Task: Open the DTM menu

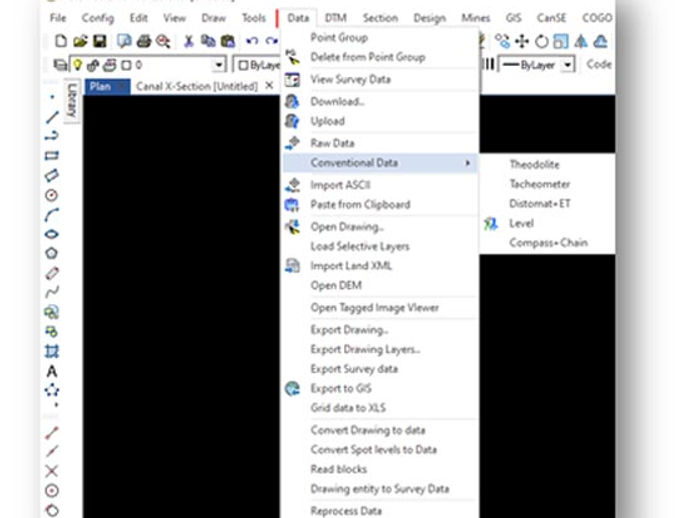Action: point(336,18)
